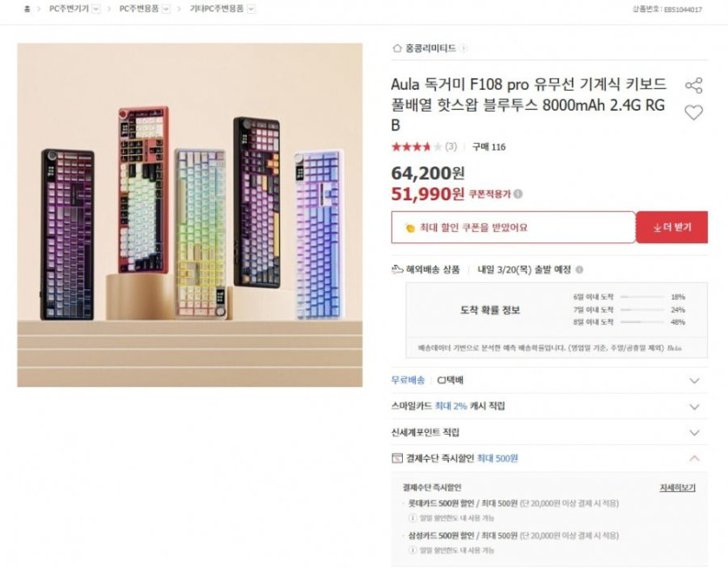Viewport: 728px width, 568px height.
Task: Click info icon under 삼성카드 discount line
Action: coord(412,551)
